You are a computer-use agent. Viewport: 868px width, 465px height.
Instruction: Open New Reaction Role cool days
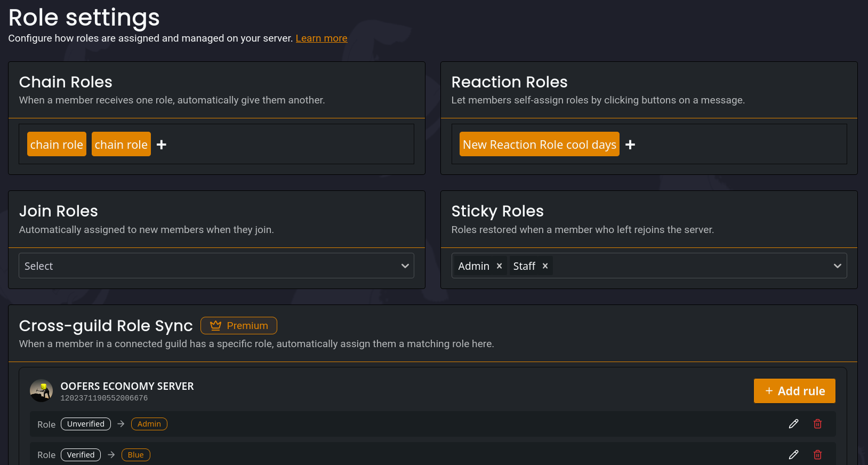pyautogui.click(x=539, y=145)
